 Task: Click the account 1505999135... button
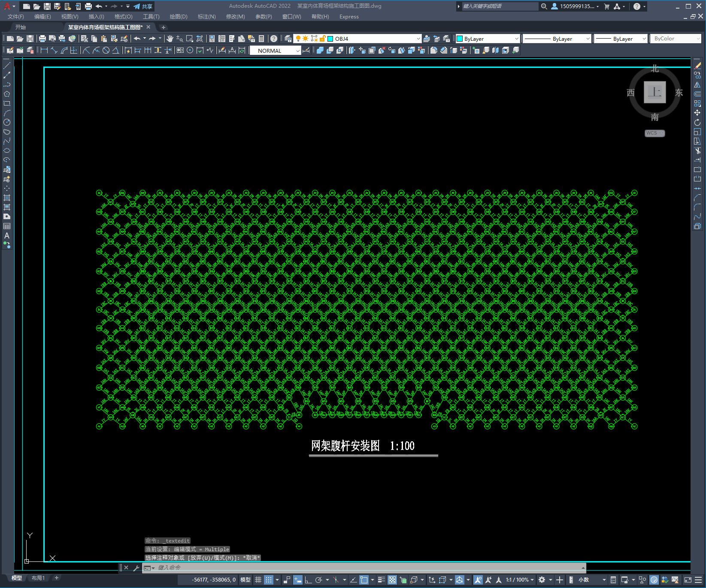pyautogui.click(x=575, y=6)
